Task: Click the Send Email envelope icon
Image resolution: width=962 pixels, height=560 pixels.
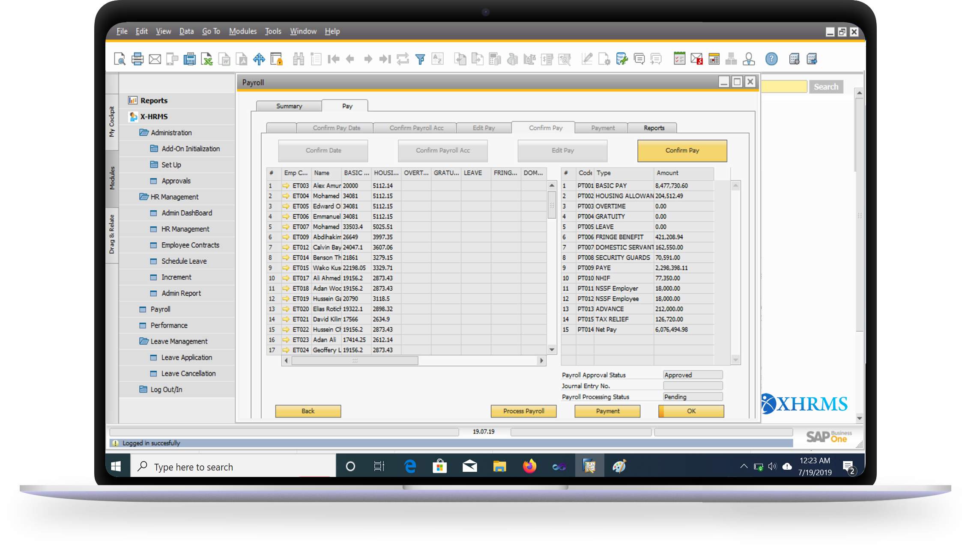Action: click(155, 59)
